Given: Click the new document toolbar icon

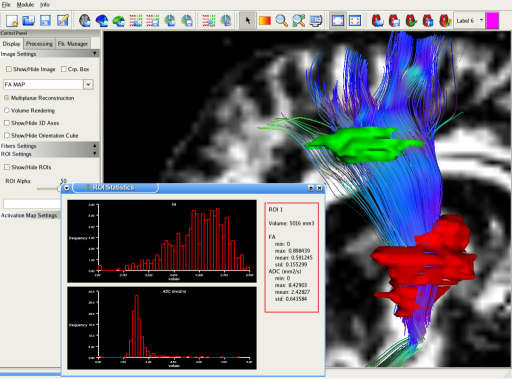Looking at the screenshot, I should pos(12,21).
